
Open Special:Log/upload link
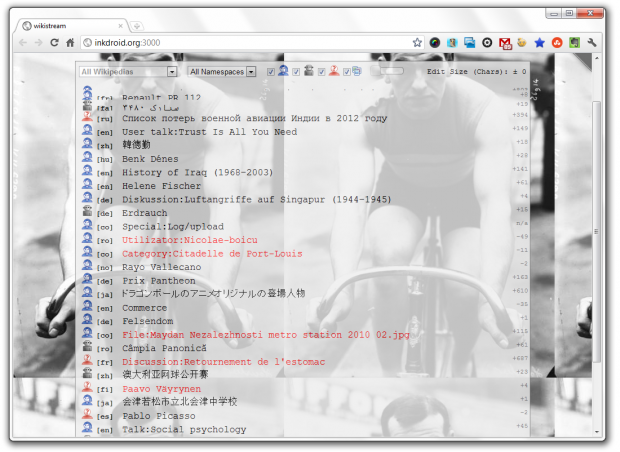pos(173,227)
